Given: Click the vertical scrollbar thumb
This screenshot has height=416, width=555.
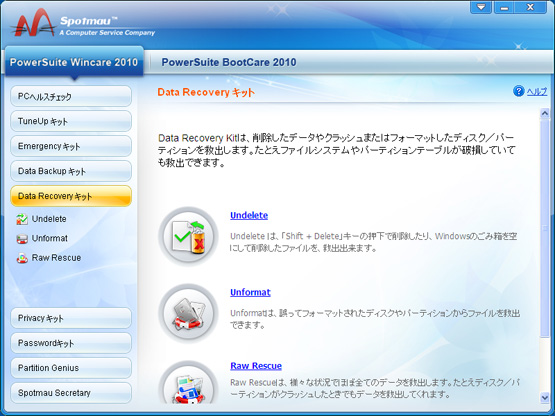Looking at the screenshot, I should [x=545, y=228].
